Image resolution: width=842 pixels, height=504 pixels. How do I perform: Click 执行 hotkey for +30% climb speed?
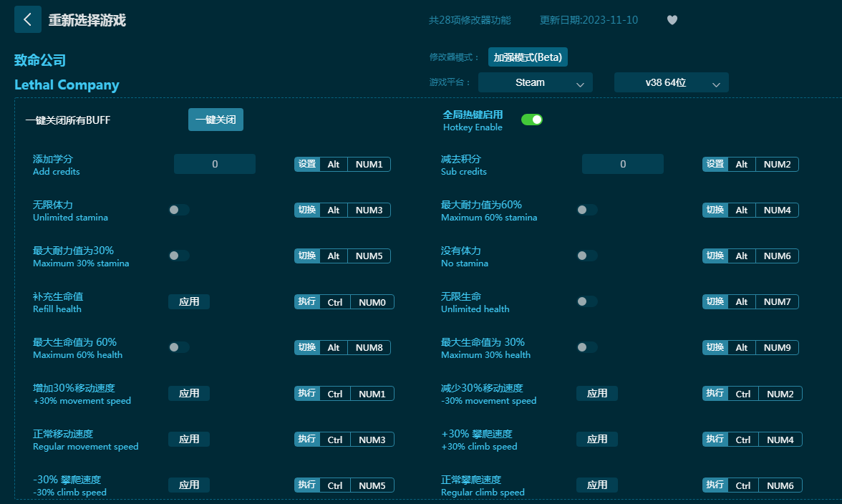(715, 440)
